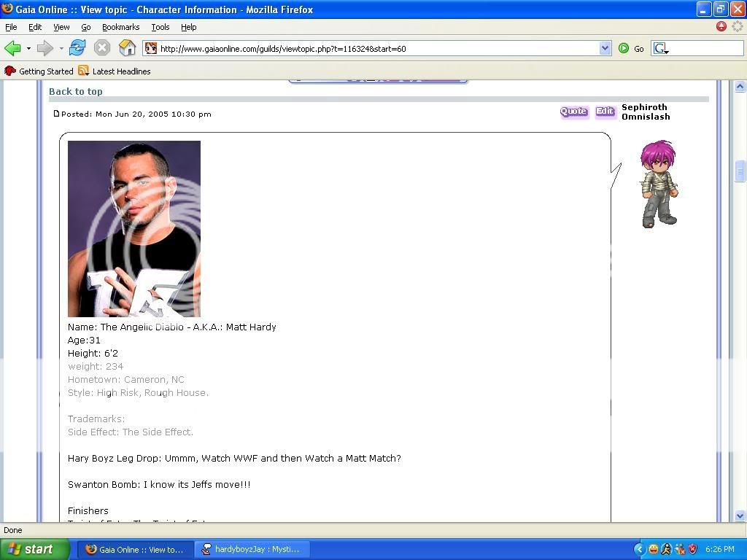The image size is (747, 560).
Task: Click the Google search engine icon
Action: [x=660, y=48]
